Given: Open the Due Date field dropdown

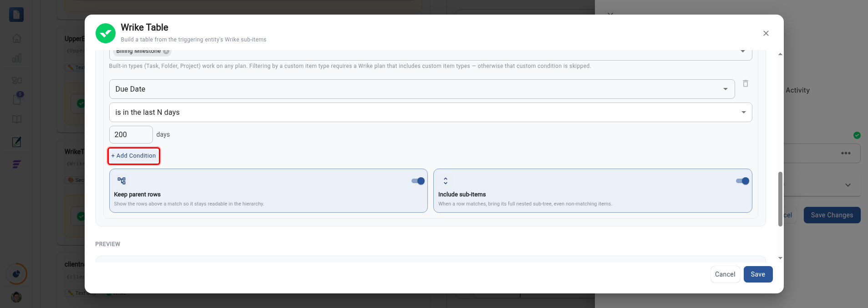Looking at the screenshot, I should coord(422,89).
